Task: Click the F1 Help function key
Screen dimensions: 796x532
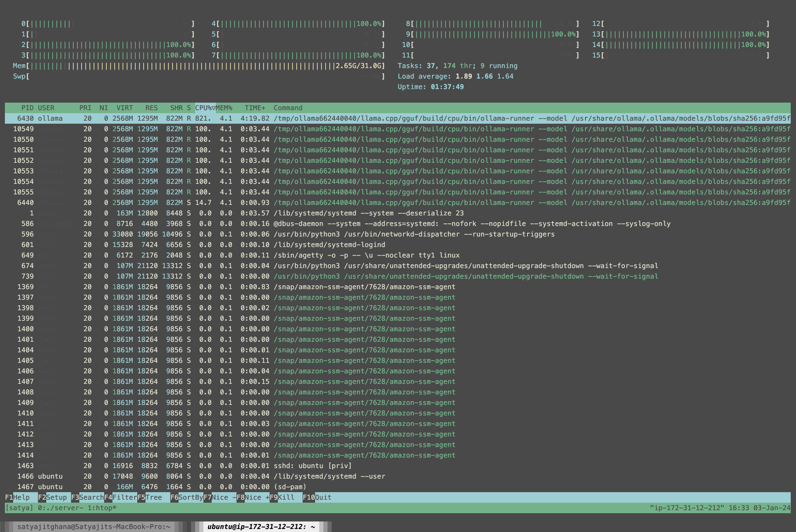Action: point(21,497)
